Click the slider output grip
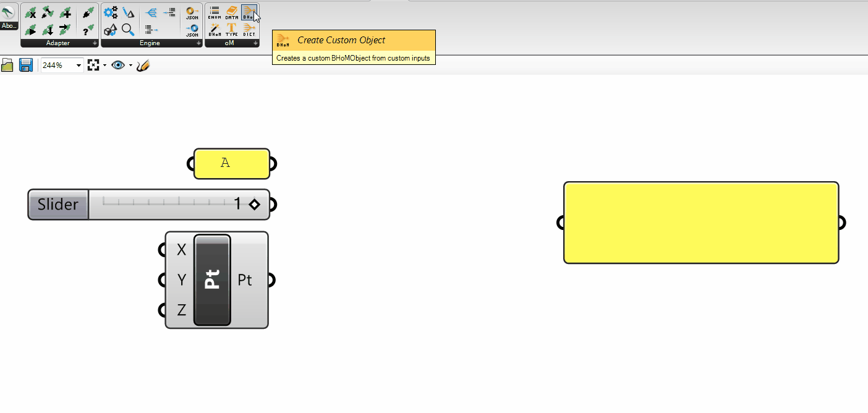The width and height of the screenshot is (868, 413). pos(273,205)
